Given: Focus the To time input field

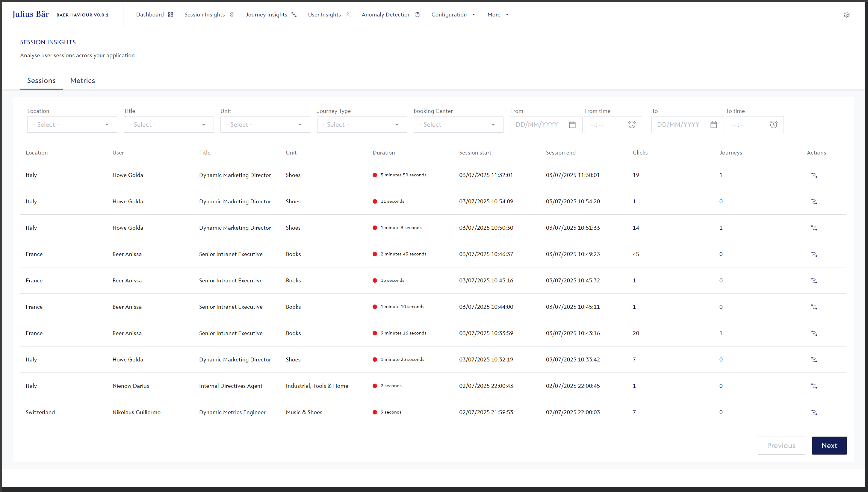Looking at the screenshot, I should coord(754,125).
